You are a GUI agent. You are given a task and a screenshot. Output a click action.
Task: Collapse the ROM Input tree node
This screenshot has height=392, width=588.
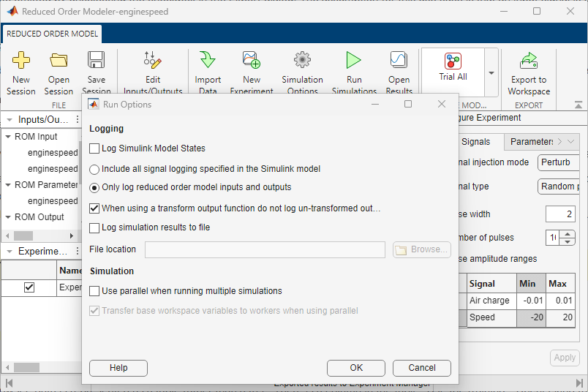point(8,137)
